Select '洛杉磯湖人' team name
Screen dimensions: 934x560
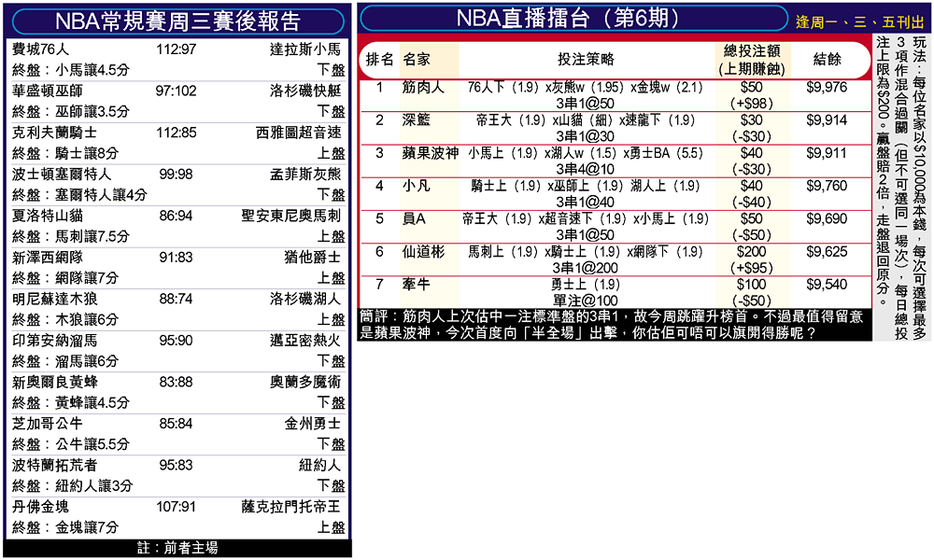pyautogui.click(x=305, y=299)
